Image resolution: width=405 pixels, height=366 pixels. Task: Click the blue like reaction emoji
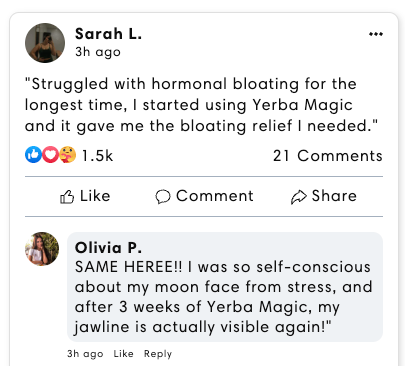[33, 155]
